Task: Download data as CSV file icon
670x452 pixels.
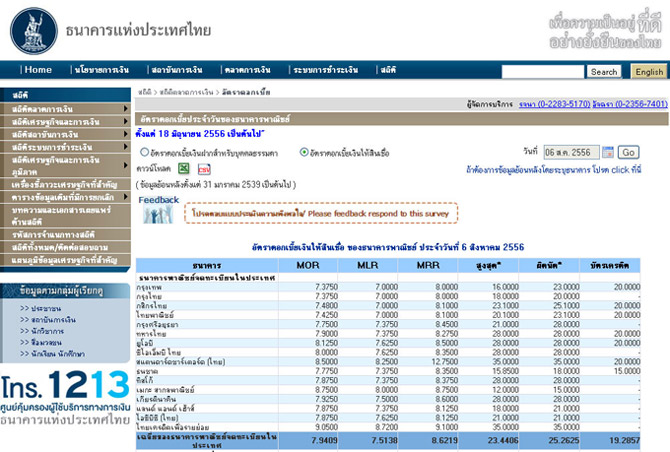Action: point(204,170)
